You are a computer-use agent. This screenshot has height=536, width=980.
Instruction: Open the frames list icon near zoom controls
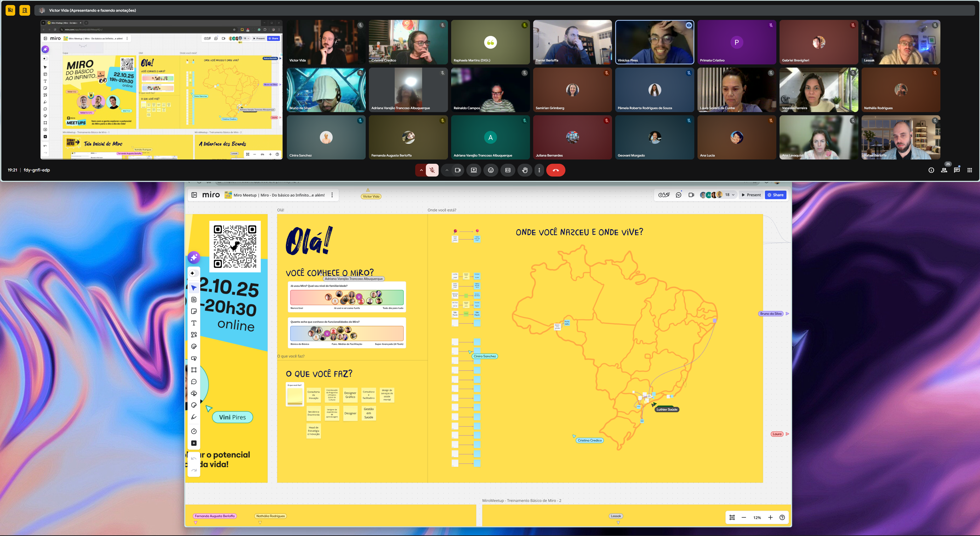pos(732,517)
